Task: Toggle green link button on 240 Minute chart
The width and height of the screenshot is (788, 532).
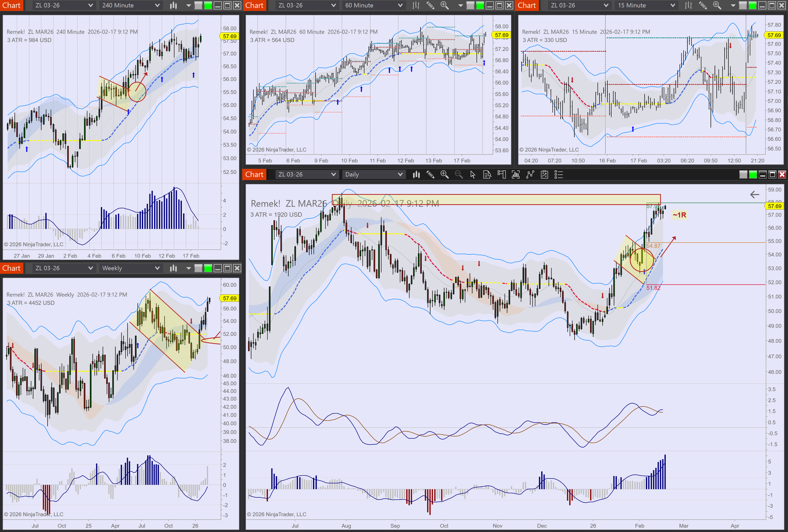Action: click(208, 5)
